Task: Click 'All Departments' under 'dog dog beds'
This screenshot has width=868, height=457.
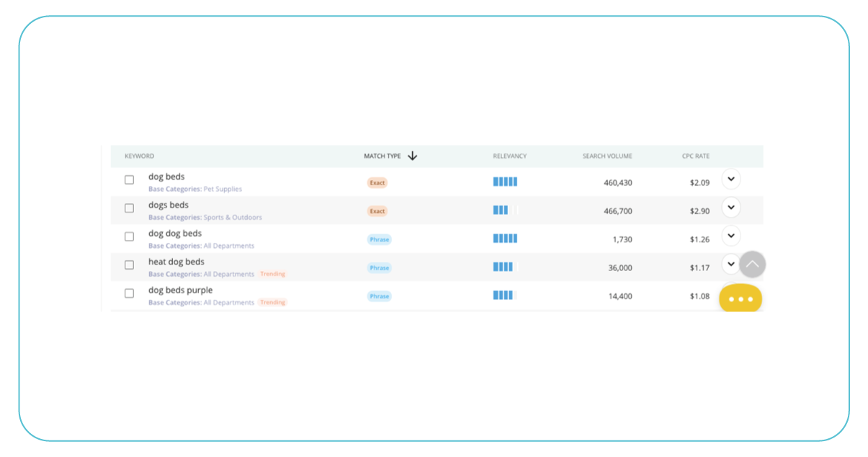Action: [x=229, y=246]
